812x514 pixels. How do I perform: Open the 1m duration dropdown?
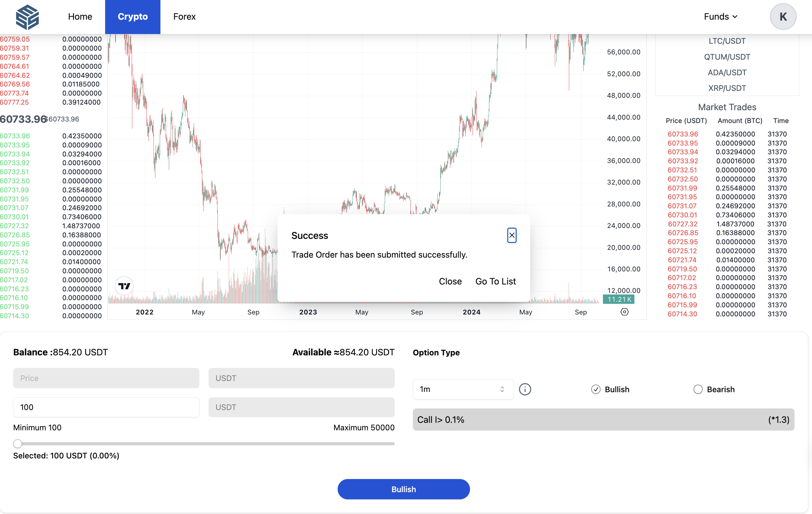463,389
